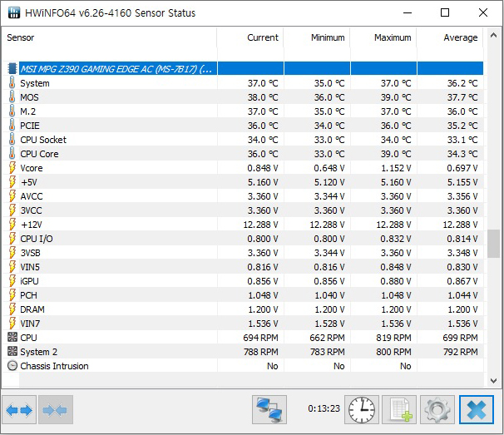Close sensor window with blue X button
Screen dimensions: 504x435
[477, 410]
